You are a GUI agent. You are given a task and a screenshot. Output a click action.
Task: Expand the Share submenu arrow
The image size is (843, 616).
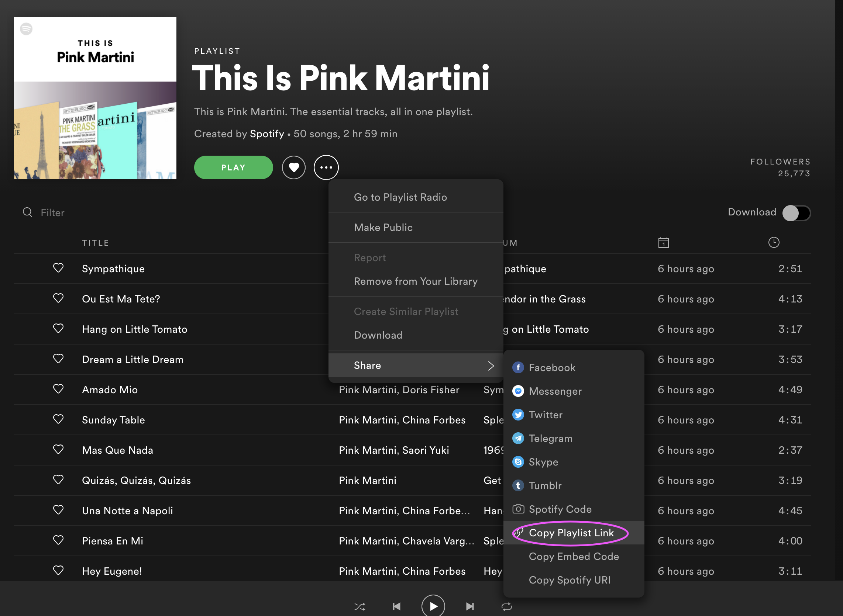coord(491,366)
